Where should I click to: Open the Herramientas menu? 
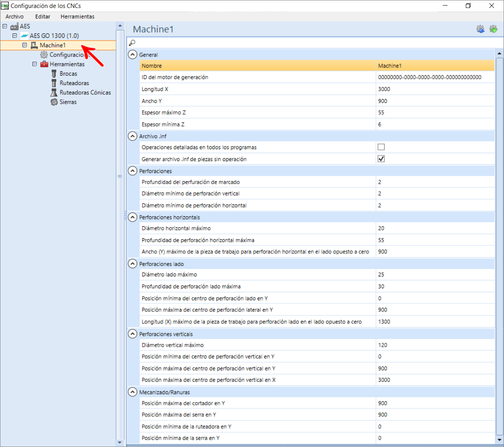[78, 17]
